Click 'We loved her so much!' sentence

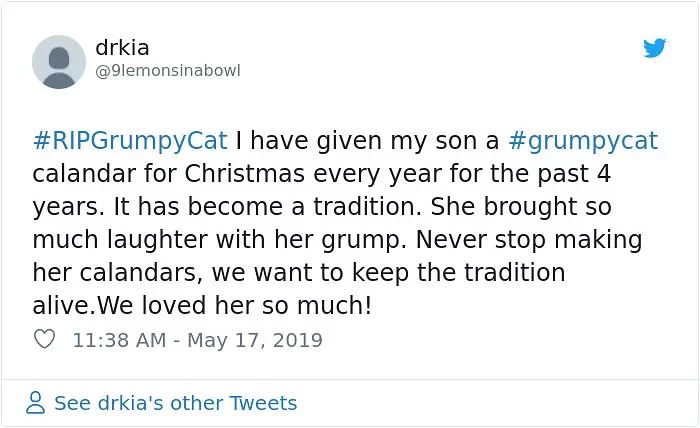[234, 306]
